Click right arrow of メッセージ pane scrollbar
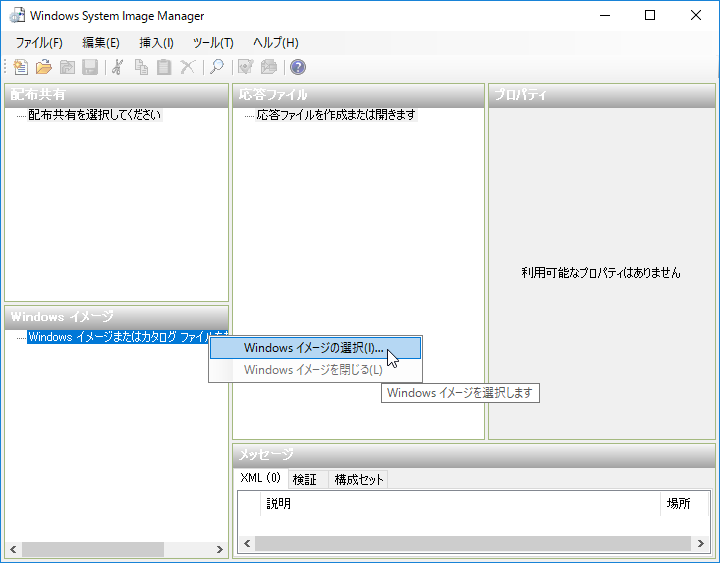Screen dimensions: 720x563 [x=701, y=544]
